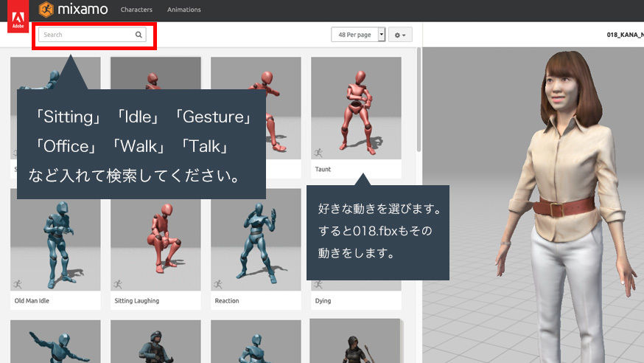This screenshot has height=363, width=644.
Task: Click the Reaction label text
Action: (x=227, y=301)
